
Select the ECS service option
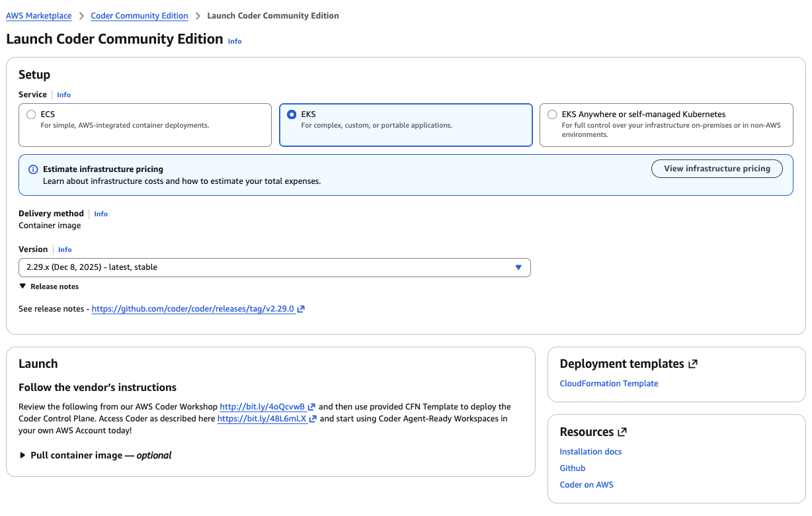[31, 114]
